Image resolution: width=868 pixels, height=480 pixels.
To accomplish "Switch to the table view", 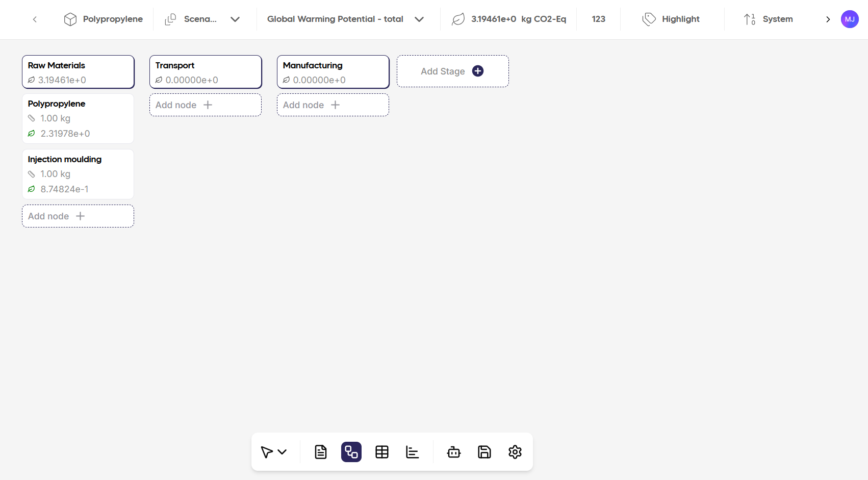I will [381, 451].
